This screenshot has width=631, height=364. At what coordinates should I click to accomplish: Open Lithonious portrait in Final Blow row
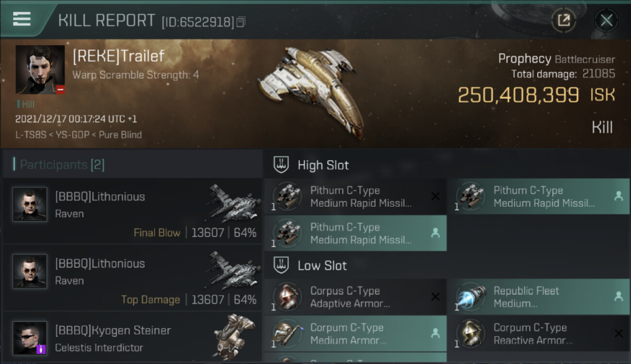click(x=30, y=204)
